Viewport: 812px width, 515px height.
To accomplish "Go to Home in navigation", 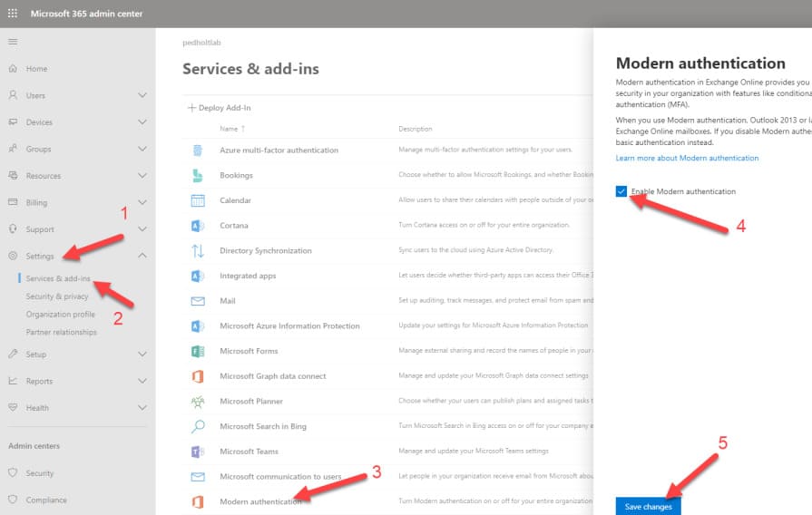I will (x=36, y=69).
